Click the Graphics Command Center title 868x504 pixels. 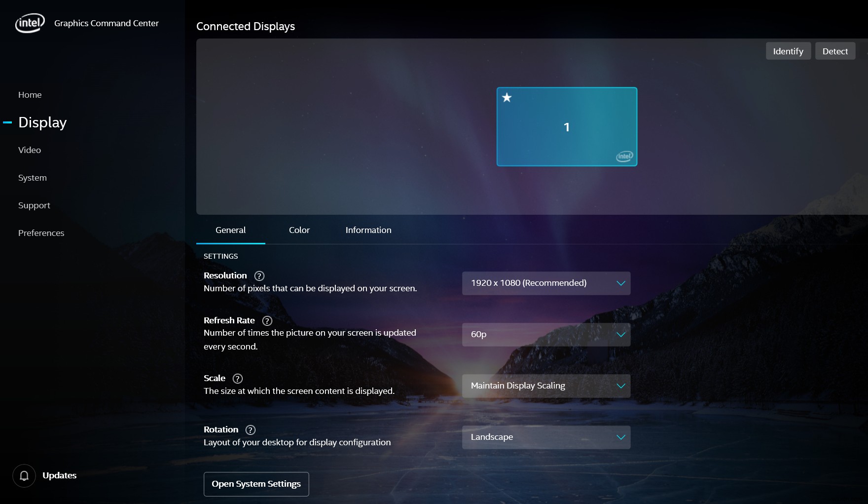click(x=107, y=23)
